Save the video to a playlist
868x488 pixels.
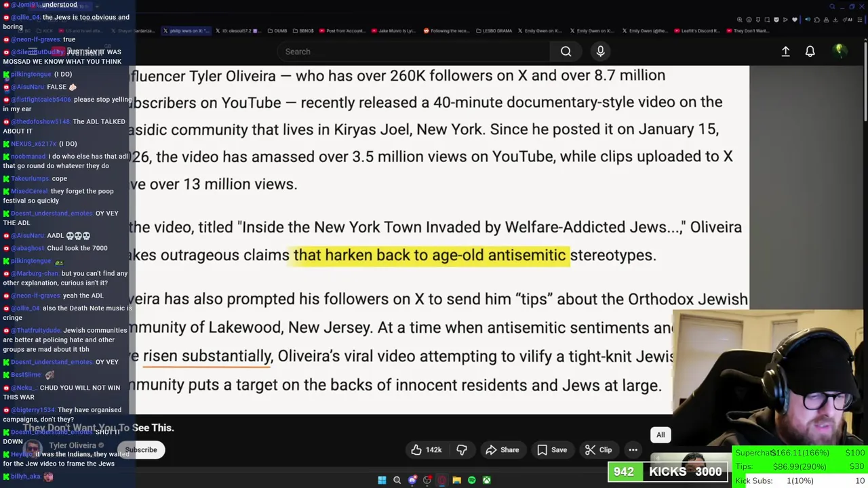click(x=551, y=450)
